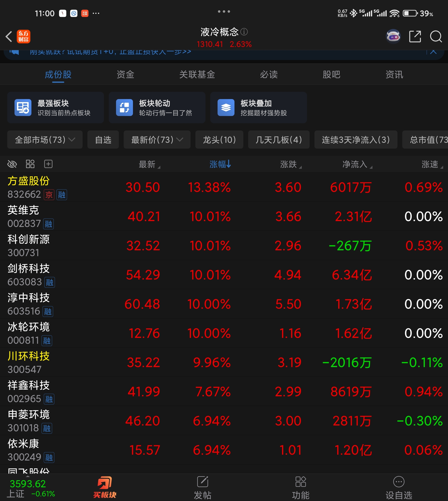Sort by 涨跌 column

291,164
